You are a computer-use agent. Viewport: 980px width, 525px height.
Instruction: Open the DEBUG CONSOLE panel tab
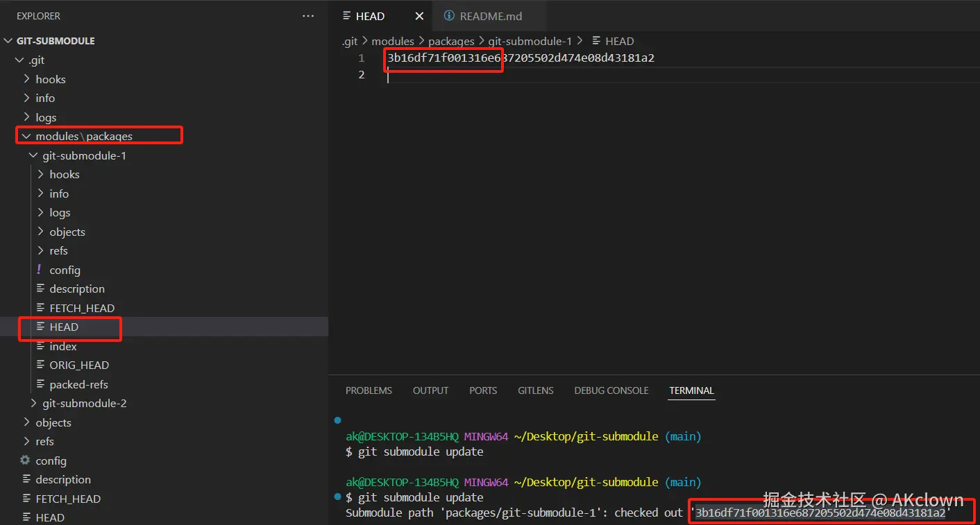[x=611, y=390]
